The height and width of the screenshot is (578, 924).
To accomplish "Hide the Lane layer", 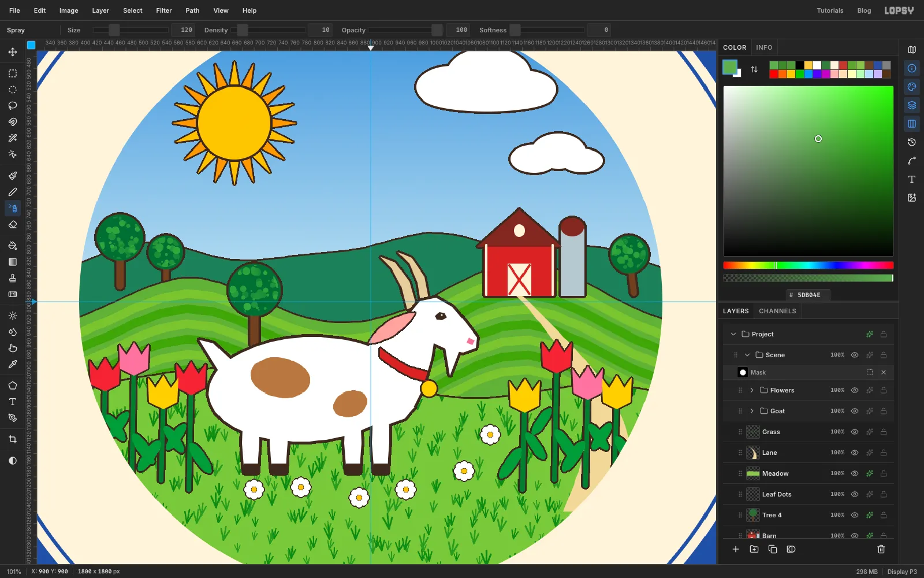I will [x=855, y=453].
